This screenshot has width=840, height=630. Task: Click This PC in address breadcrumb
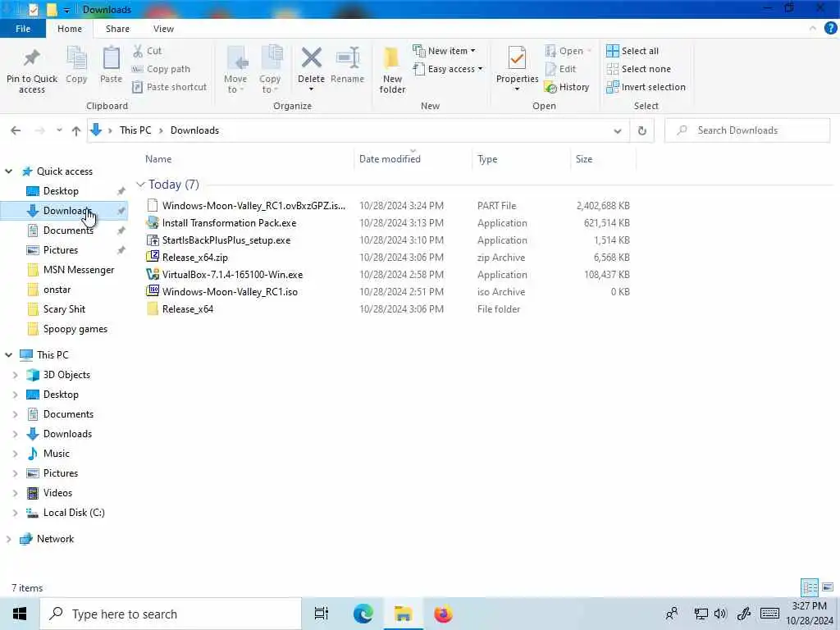click(135, 130)
